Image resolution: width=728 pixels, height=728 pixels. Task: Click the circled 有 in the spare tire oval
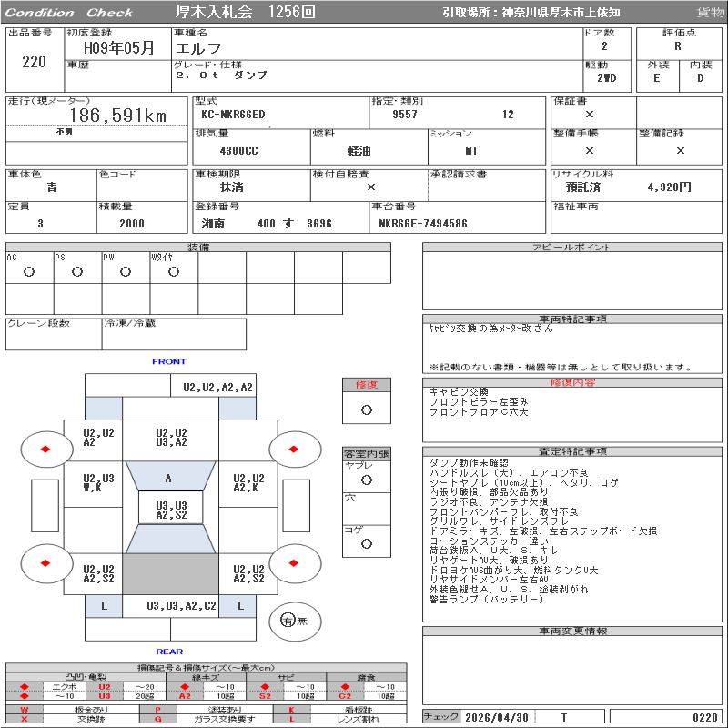pyautogui.click(x=288, y=621)
